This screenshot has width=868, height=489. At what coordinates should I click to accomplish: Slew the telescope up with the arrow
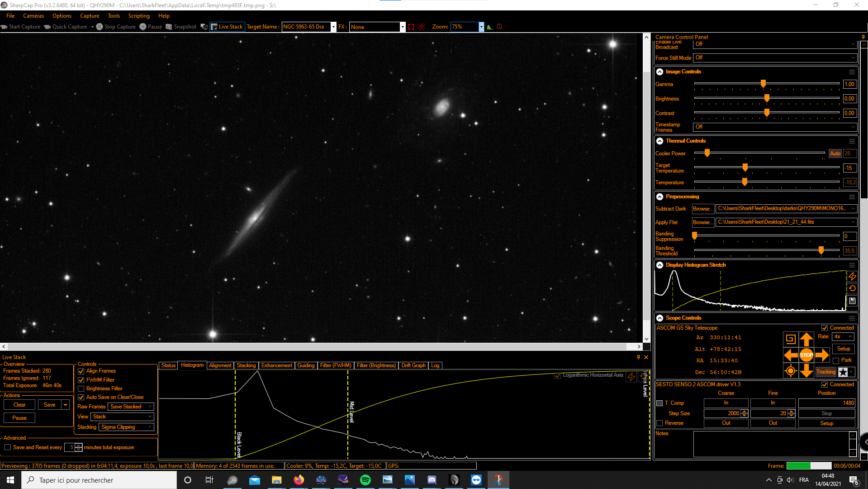coord(806,339)
